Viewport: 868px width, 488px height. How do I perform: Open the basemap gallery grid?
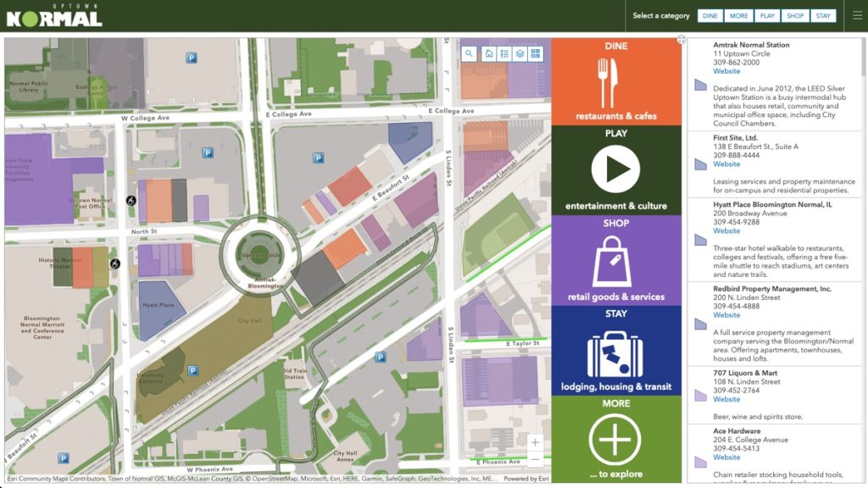(x=536, y=53)
